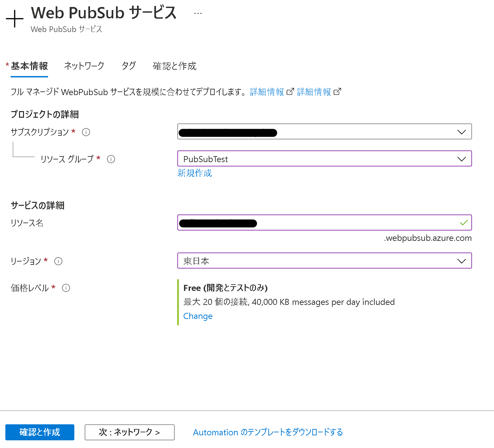
Task: Expand the サブスクリプション dropdown
Action: 461,132
